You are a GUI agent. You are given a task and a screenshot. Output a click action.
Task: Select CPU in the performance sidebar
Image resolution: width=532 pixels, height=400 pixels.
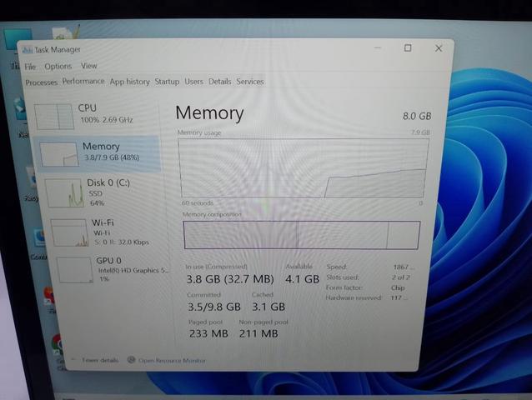pos(96,116)
